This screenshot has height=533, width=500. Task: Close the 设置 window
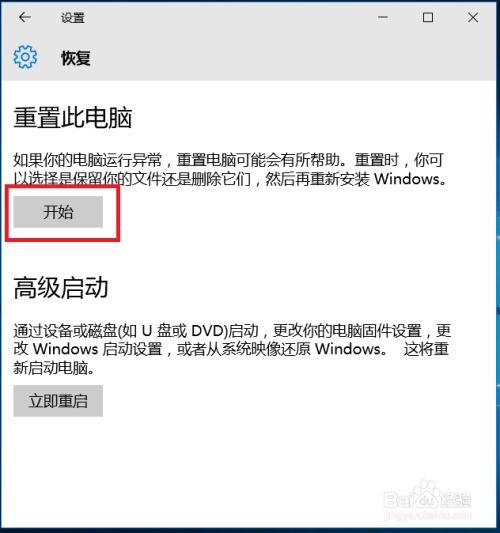point(473,17)
